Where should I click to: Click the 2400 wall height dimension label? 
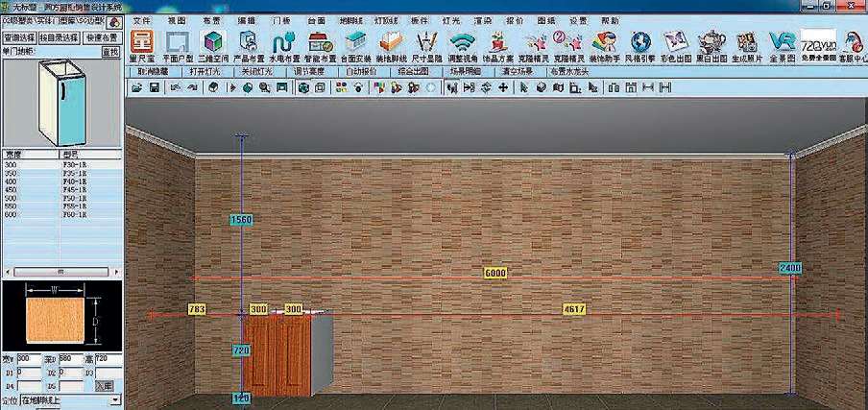coord(790,268)
